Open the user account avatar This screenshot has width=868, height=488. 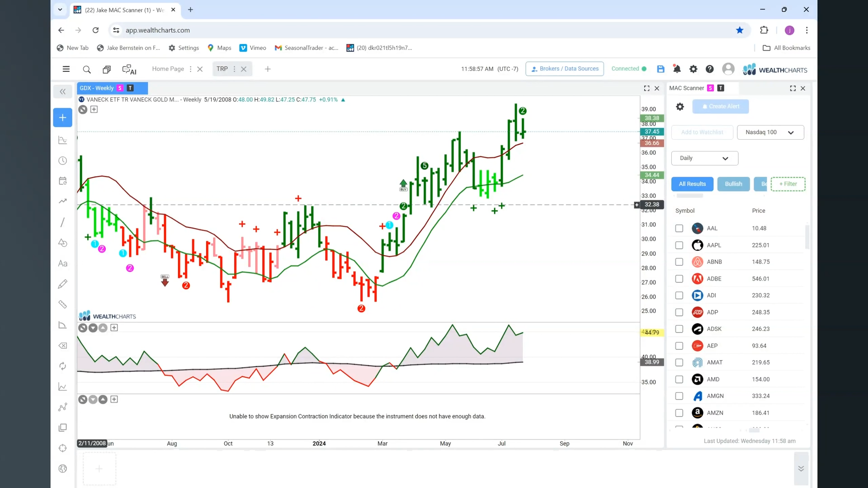[x=728, y=69]
